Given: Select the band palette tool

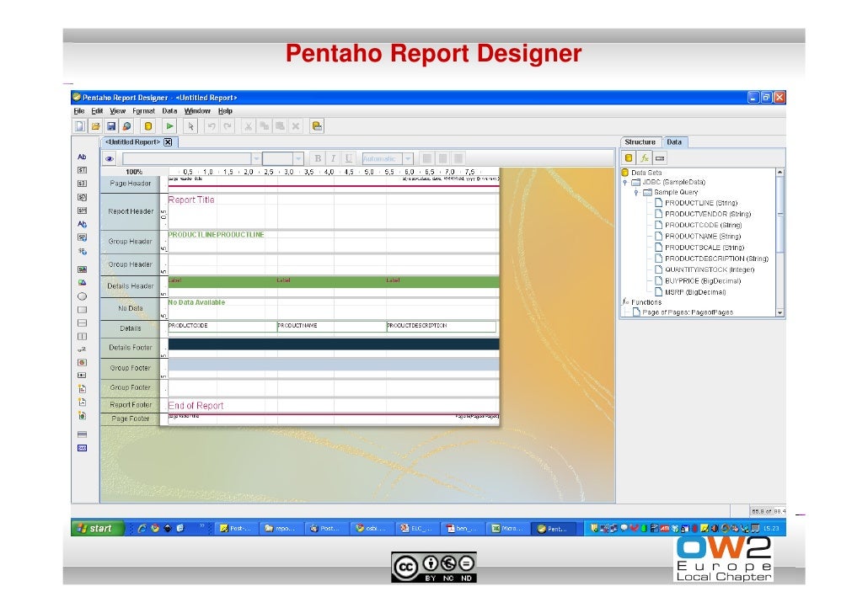Looking at the screenshot, I should point(82,434).
